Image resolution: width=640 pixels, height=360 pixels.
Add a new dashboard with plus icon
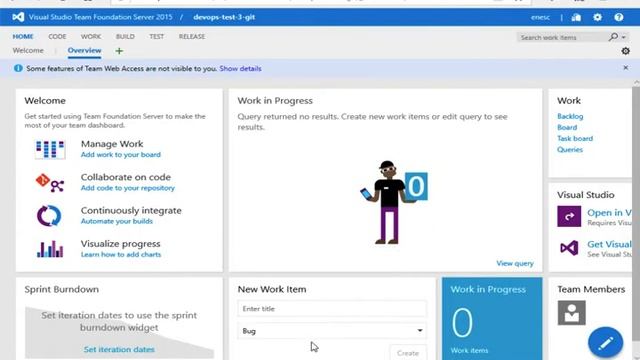(119, 51)
